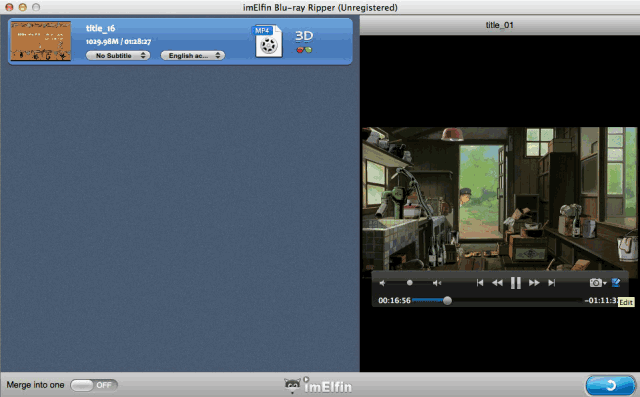The width and height of the screenshot is (640, 397).
Task: Mute the volume with the left speaker icon
Action: 382,283
